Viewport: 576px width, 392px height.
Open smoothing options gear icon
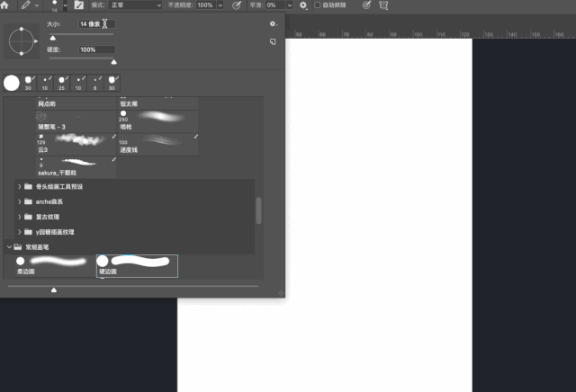pos(303,5)
